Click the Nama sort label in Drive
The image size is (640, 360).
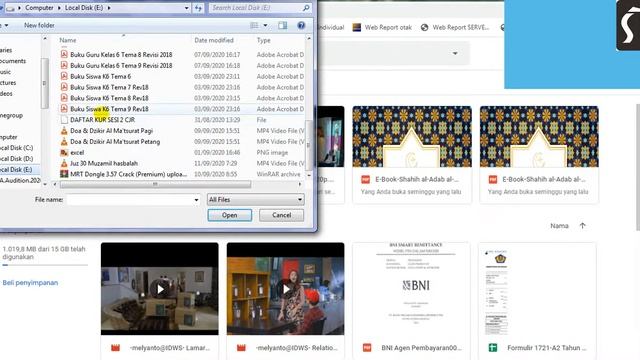coord(559,226)
